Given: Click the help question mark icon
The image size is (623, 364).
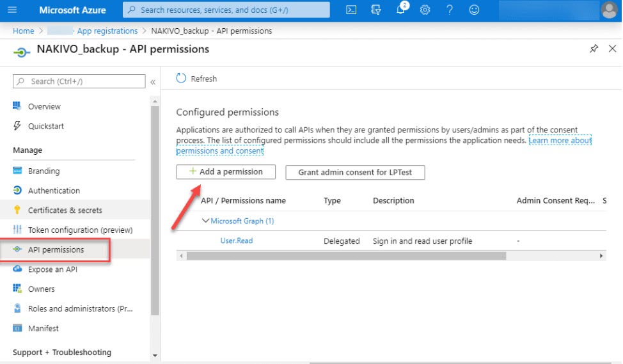Looking at the screenshot, I should pyautogui.click(x=450, y=10).
